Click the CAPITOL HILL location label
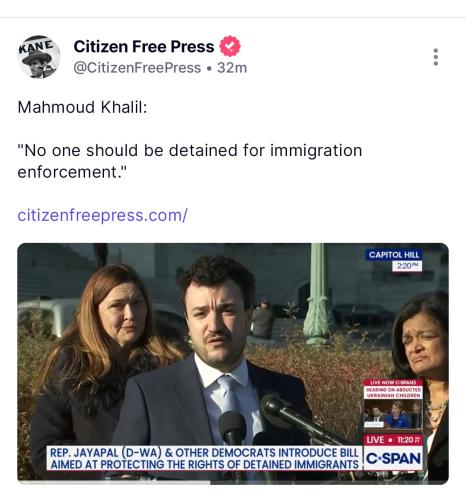The width and height of the screenshot is (466, 500). [394, 255]
